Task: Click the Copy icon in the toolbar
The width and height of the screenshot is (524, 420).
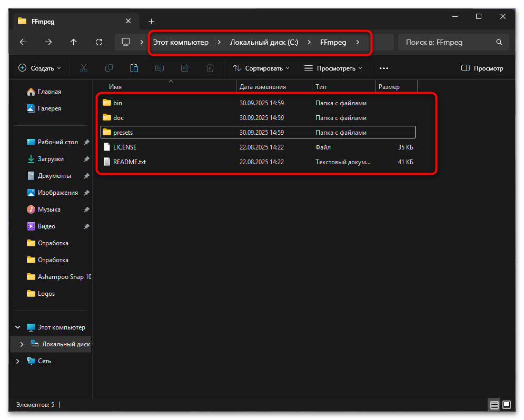Action: (x=108, y=68)
